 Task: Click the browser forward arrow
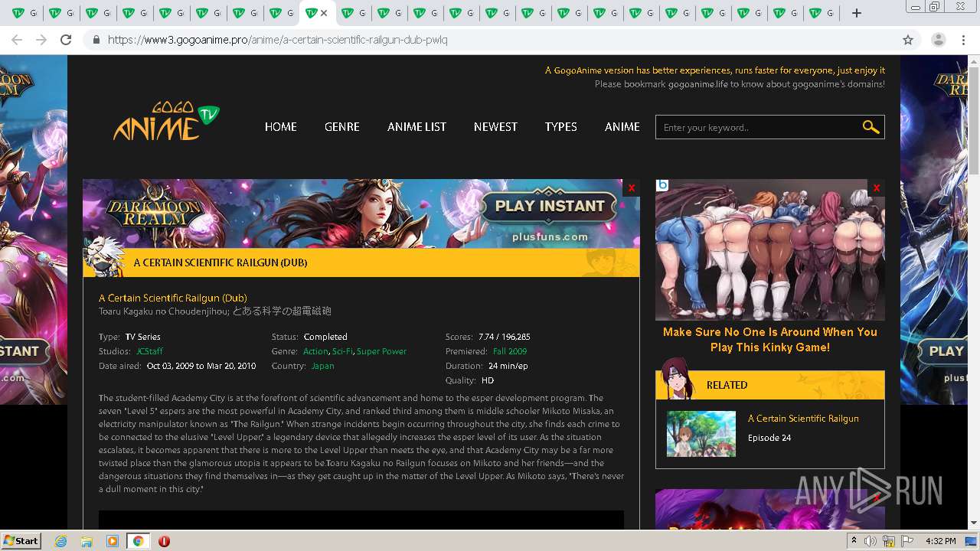pyautogui.click(x=41, y=40)
